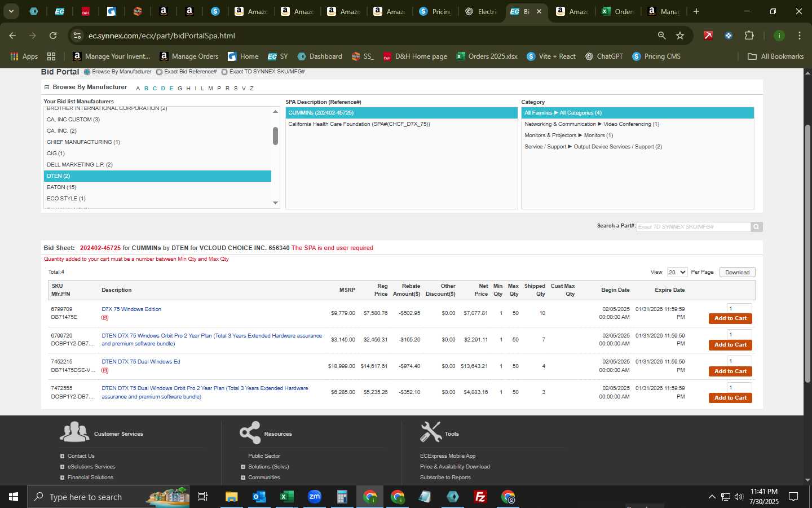Screen dimensions: 812x508
Task: Add DTEN D7X 75 Dual Windows Ed to cart
Action: point(730,371)
